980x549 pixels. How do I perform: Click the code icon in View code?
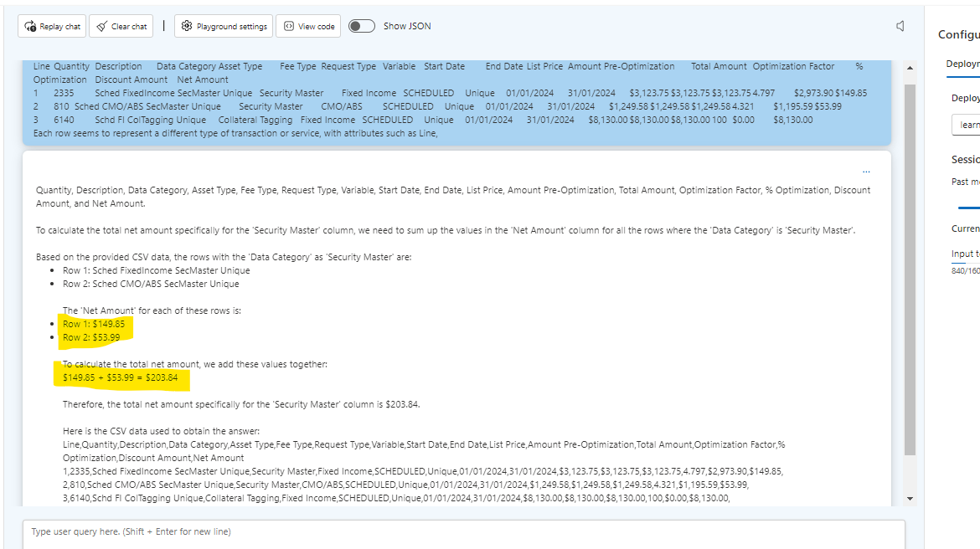pos(289,26)
